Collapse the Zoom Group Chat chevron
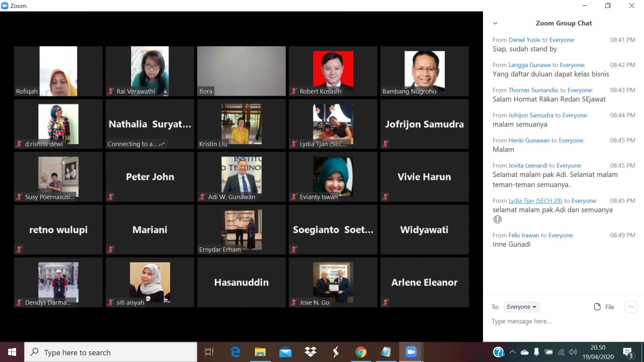644x362 pixels. point(495,23)
